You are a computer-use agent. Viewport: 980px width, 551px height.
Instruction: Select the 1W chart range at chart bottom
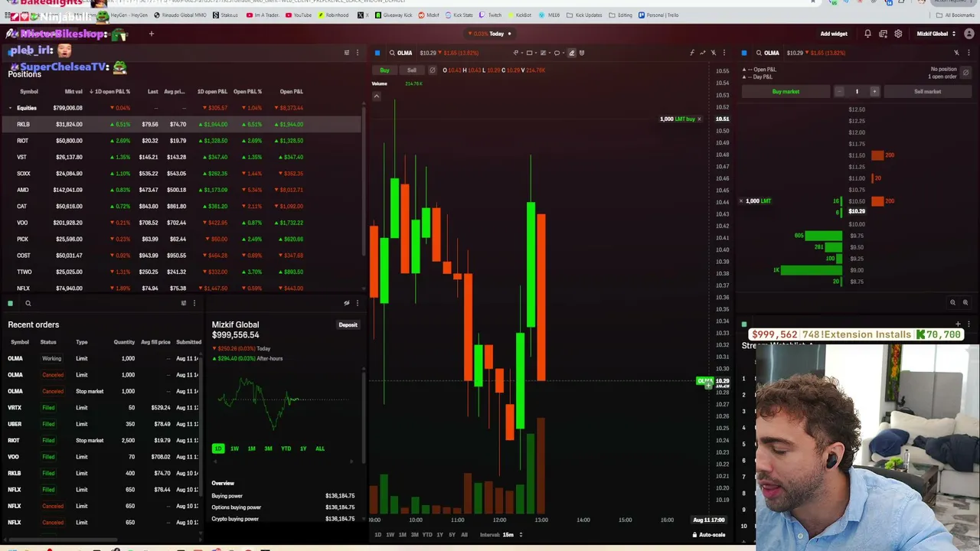390,534
